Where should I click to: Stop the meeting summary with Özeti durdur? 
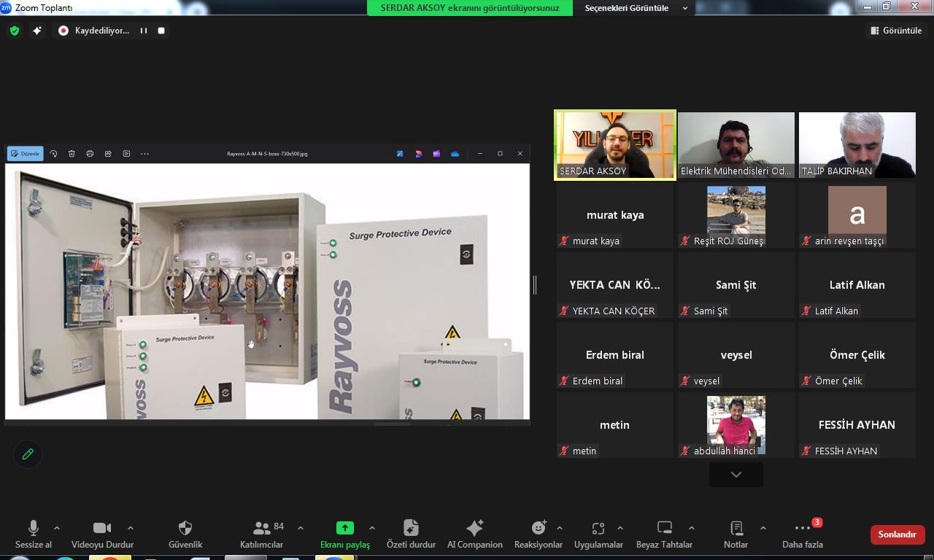coord(411,534)
